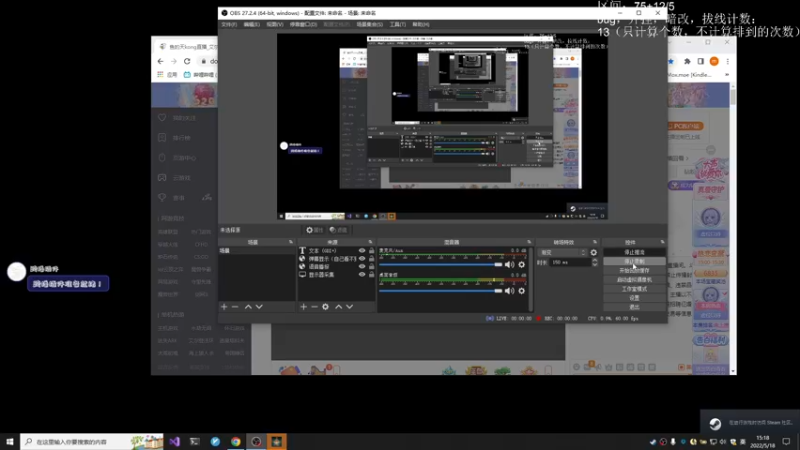The width and height of the screenshot is (800, 450).
Task: Toggle lock of 文本 (GDI+) source
Action: pyautogui.click(x=371, y=251)
